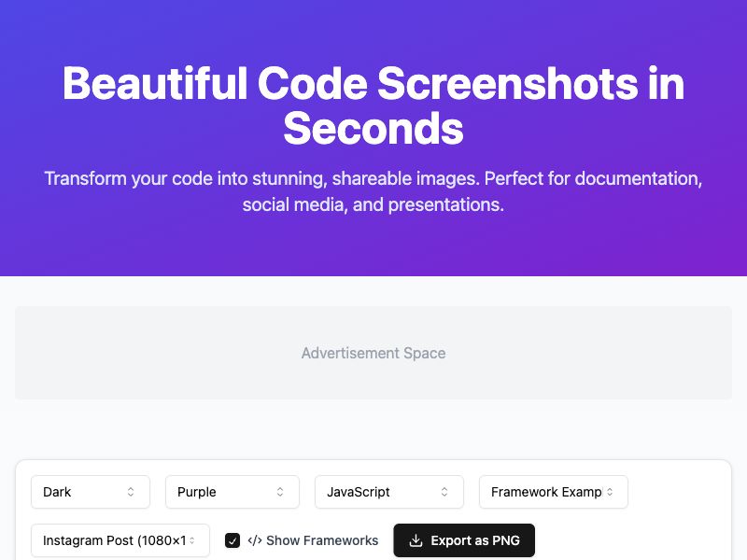
Task: Click the up-down chevron on the JavaScript selector
Action: click(x=444, y=492)
